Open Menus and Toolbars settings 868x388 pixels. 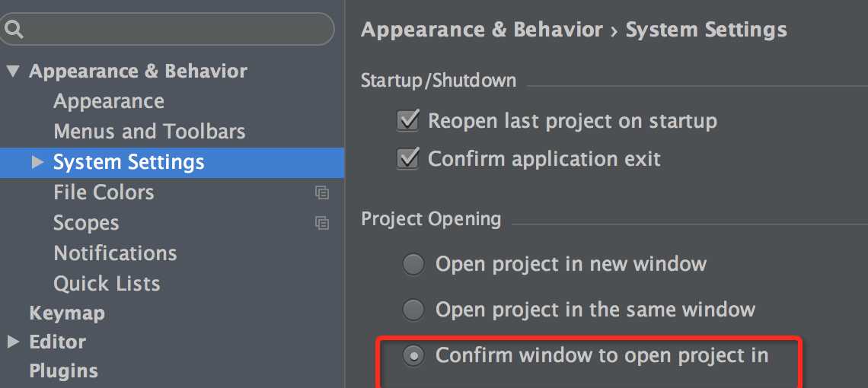(x=149, y=132)
